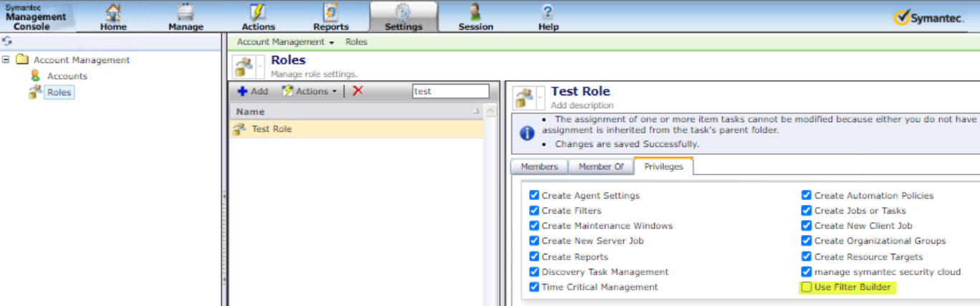The height and width of the screenshot is (306, 980).
Task: Click the Test Role row icon
Action: click(x=240, y=129)
